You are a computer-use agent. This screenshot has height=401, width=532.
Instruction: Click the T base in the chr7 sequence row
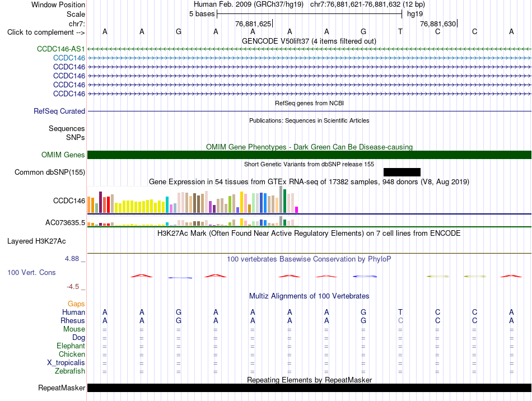click(x=400, y=31)
